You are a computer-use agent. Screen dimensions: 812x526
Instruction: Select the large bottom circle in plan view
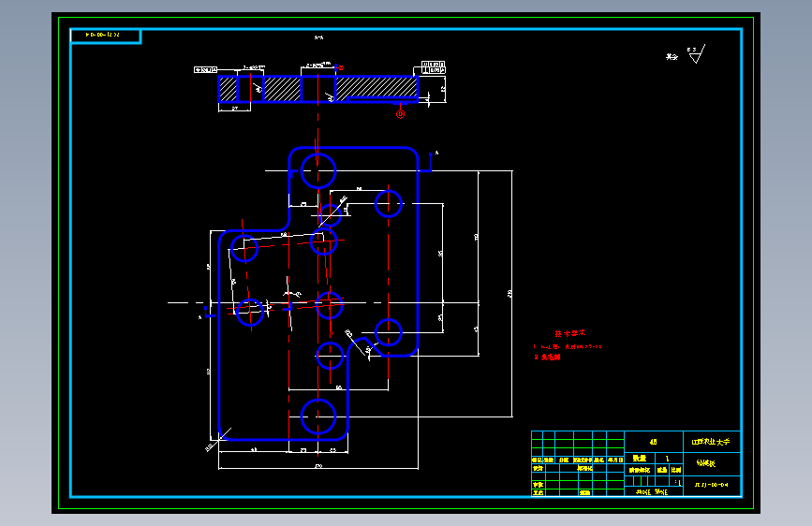(318, 416)
